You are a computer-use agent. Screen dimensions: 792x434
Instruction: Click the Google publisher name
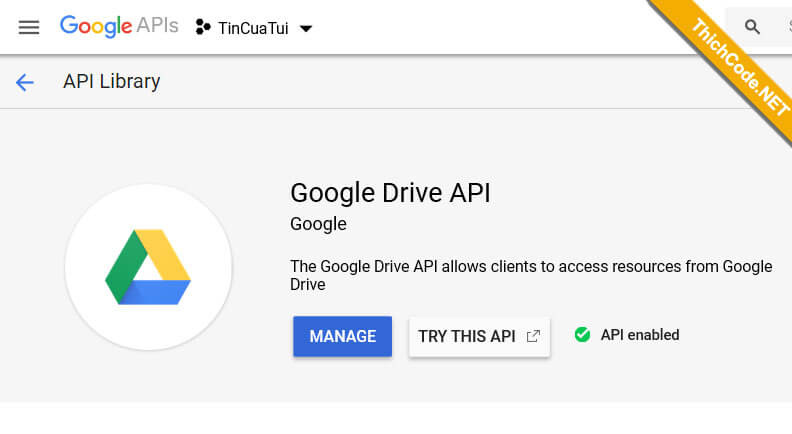pos(318,224)
